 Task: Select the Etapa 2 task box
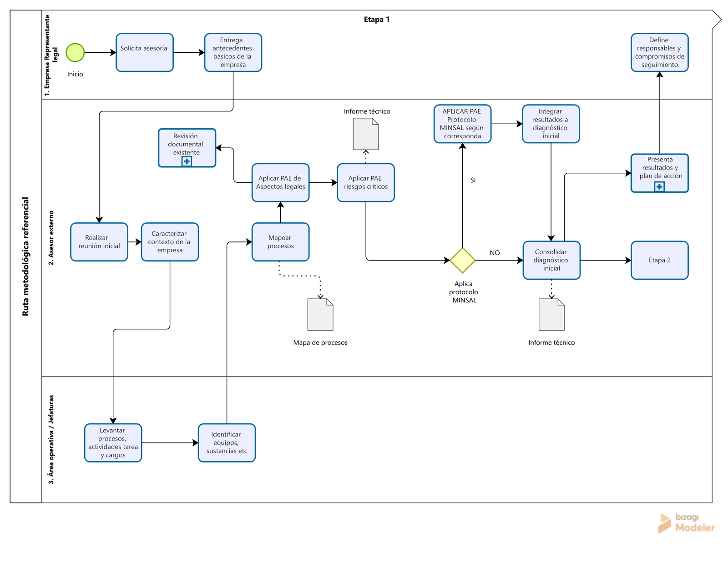(660, 260)
